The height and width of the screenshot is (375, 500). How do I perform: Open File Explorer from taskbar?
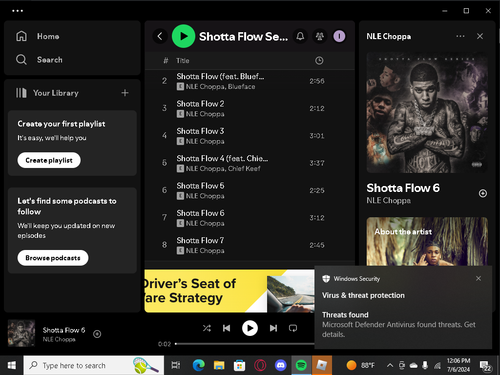click(219, 365)
